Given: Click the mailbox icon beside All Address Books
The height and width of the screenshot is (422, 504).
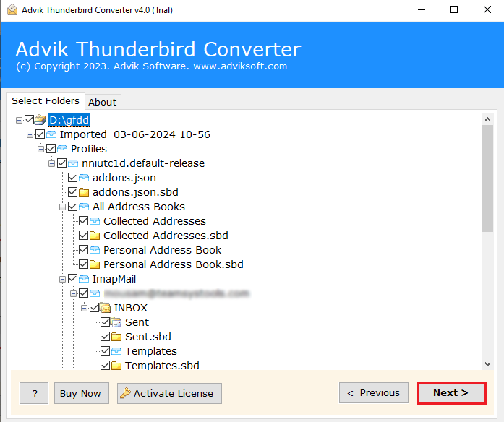Looking at the screenshot, I should click(x=84, y=207).
